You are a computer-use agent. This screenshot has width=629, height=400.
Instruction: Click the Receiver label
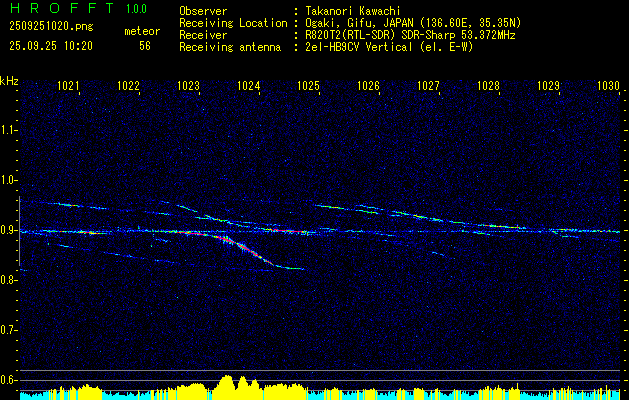(203, 35)
